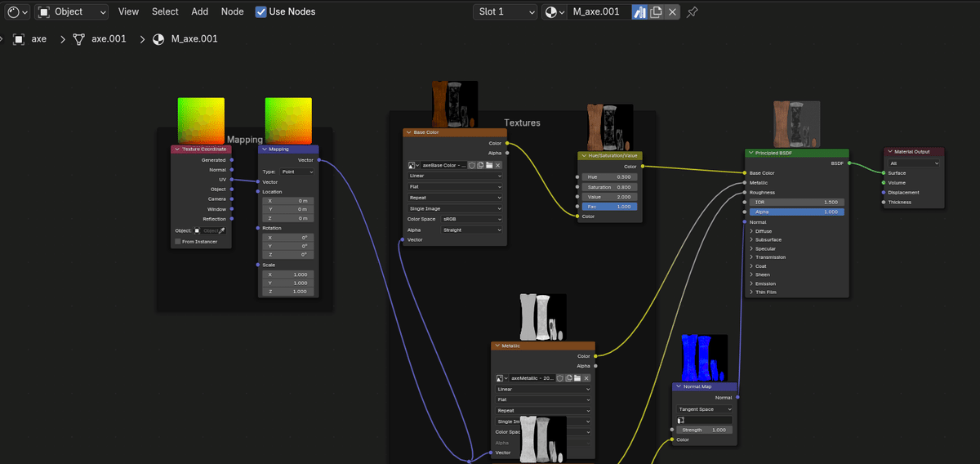Click the M_axe.001 material name field

click(600, 11)
